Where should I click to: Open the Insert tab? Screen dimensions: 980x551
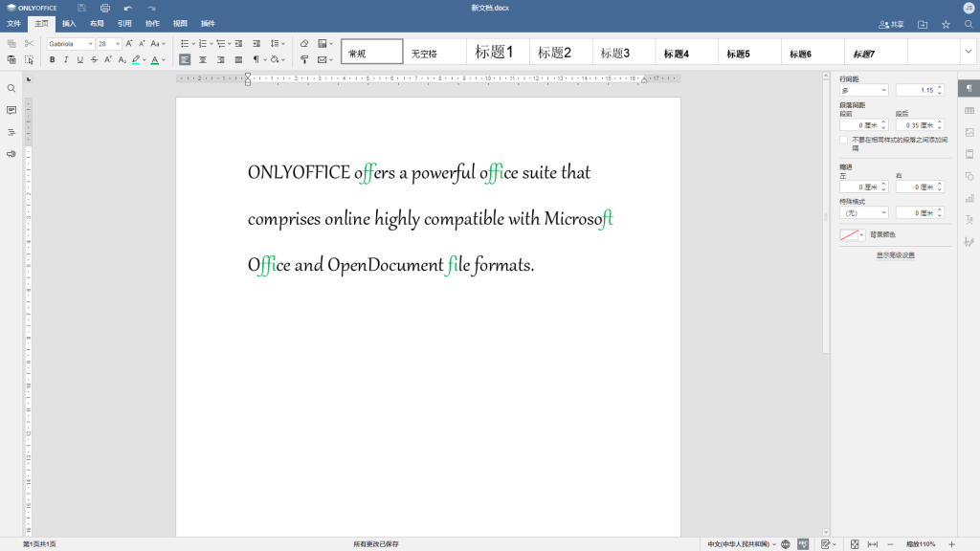coord(69,24)
